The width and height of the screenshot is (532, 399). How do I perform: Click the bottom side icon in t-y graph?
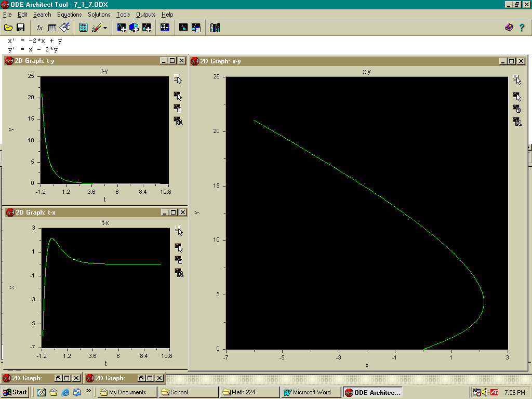(178, 121)
